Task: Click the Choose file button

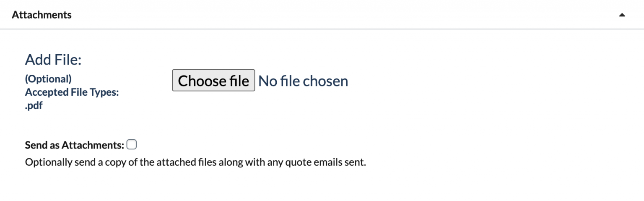Action: [213, 81]
